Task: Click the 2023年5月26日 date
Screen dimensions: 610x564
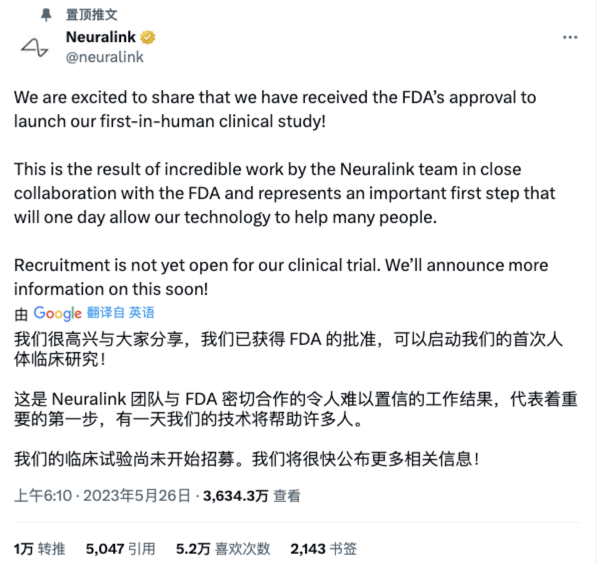Action: tap(137, 496)
